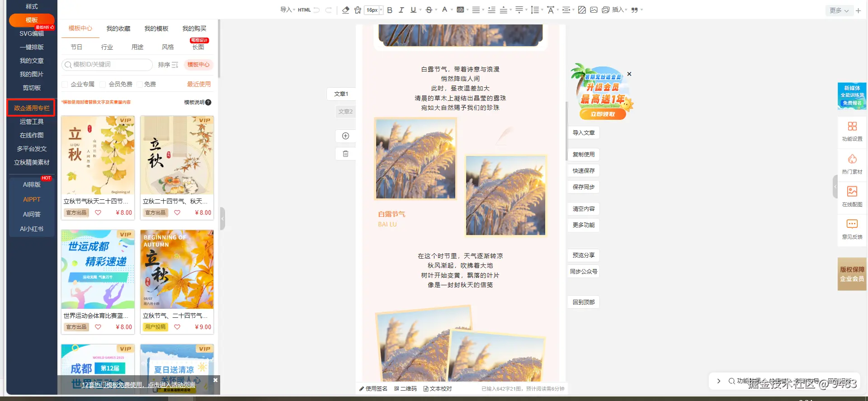Apply strikethrough formatting
The image size is (868, 401).
(429, 10)
